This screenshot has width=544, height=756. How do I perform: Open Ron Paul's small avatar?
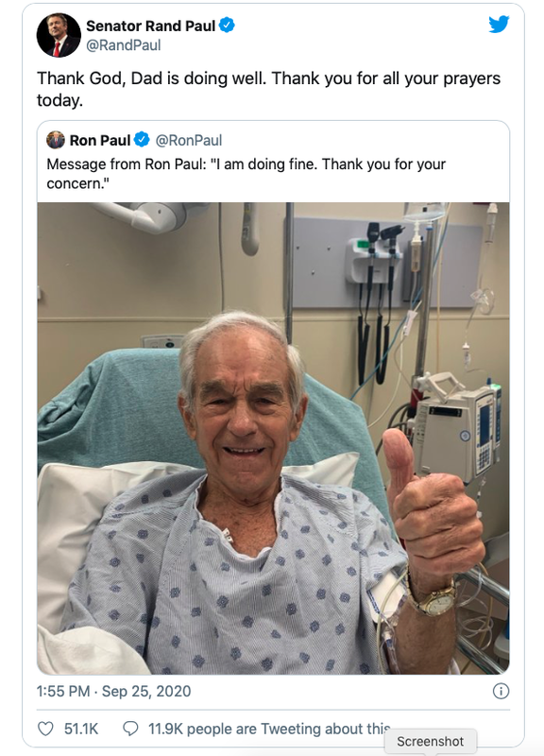[56, 140]
